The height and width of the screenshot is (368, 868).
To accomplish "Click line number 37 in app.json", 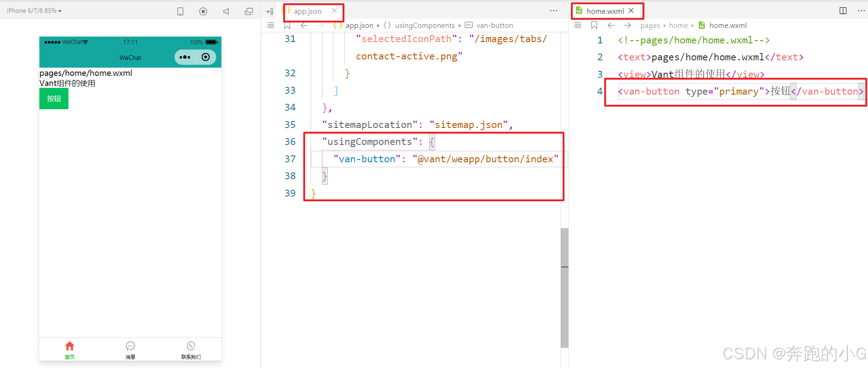I will [290, 159].
